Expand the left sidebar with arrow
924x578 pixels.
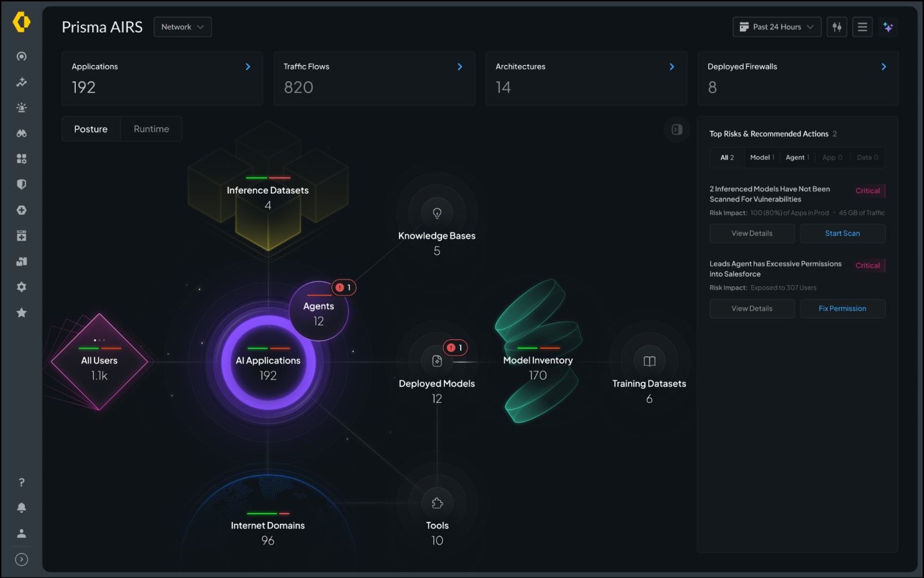(x=22, y=559)
